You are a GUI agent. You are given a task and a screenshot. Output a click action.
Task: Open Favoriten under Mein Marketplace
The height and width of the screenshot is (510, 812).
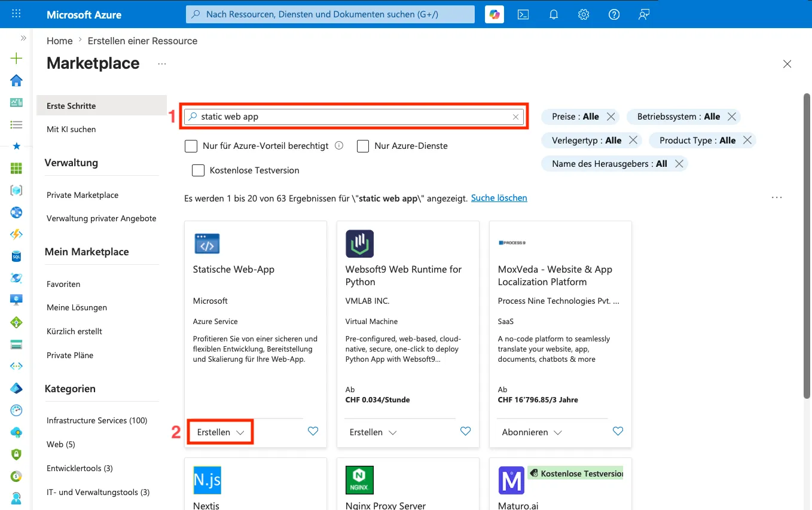point(63,284)
